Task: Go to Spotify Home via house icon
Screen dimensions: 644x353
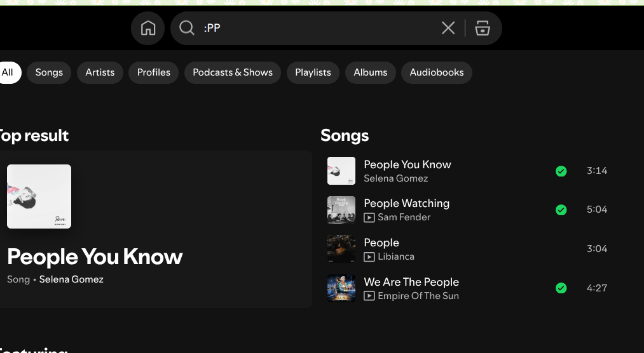Action: 148,28
